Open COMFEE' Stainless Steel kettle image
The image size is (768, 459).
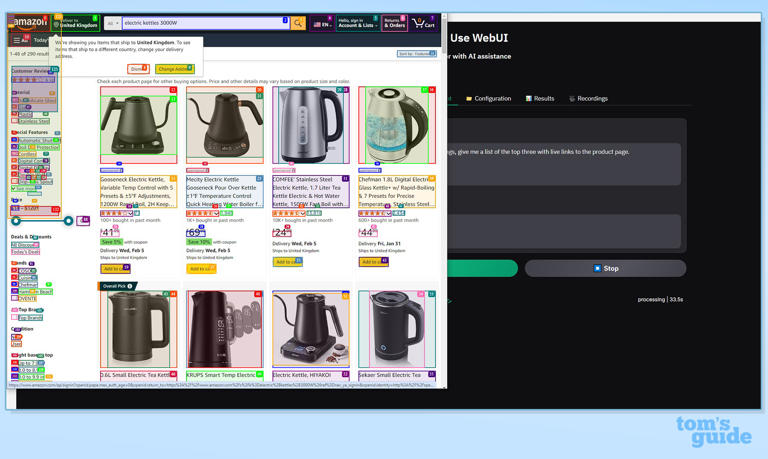coord(311,125)
